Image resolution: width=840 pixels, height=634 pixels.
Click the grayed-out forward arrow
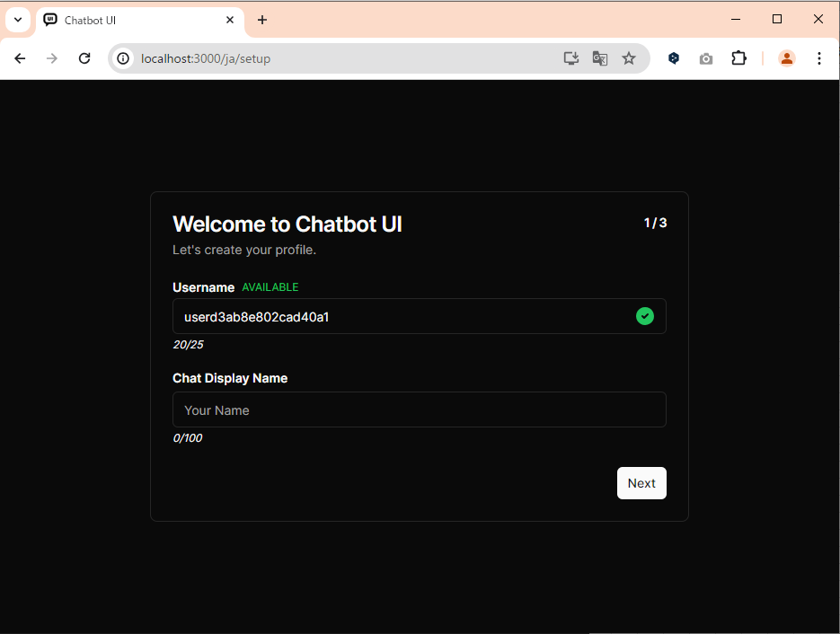pyautogui.click(x=52, y=57)
